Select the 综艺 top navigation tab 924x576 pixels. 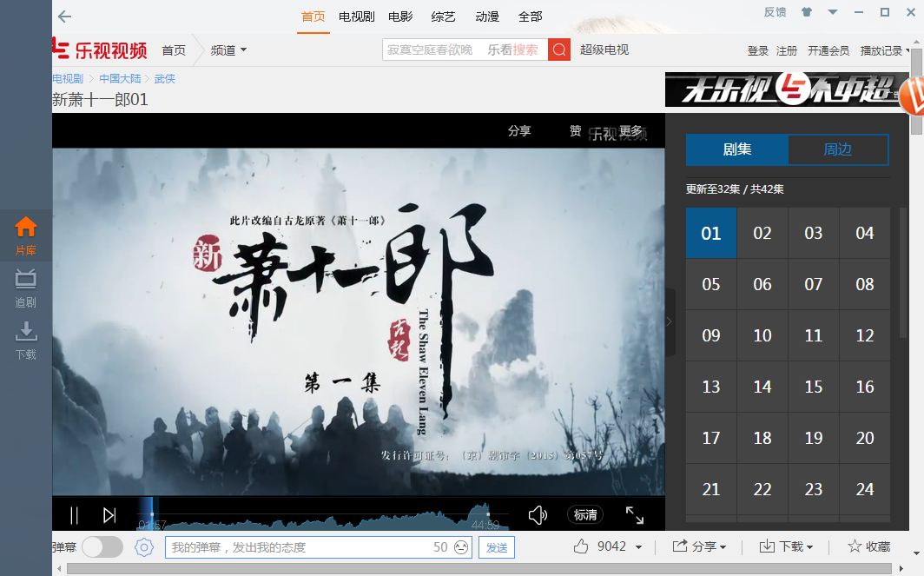click(443, 17)
